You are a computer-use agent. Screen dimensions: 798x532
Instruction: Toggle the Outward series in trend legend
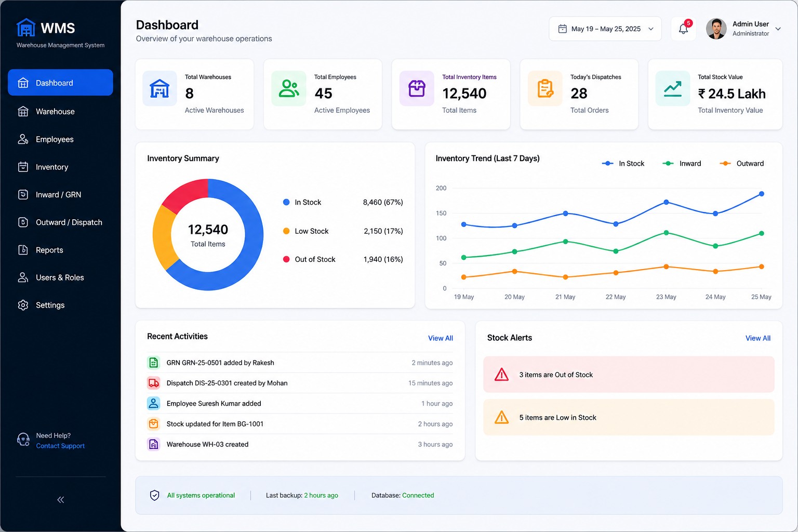coord(741,164)
